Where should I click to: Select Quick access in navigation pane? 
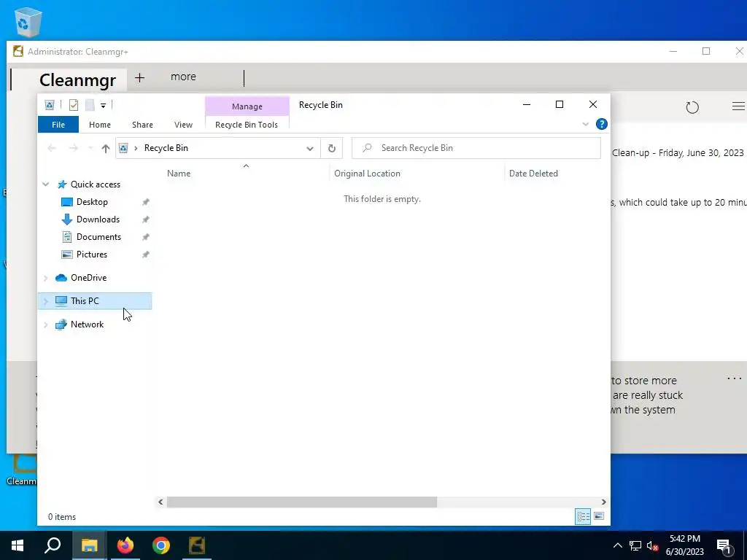[96, 184]
